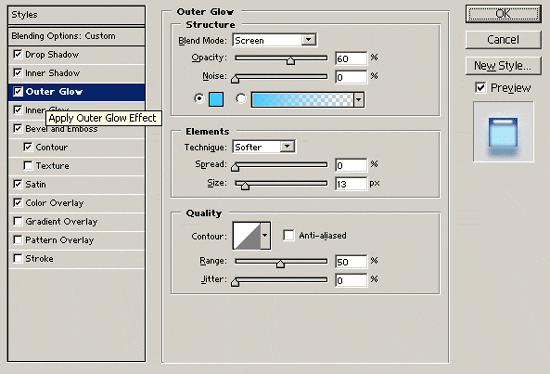Enable the Texture sub-effect checkbox
This screenshot has width=550, height=374.
pyautogui.click(x=28, y=166)
